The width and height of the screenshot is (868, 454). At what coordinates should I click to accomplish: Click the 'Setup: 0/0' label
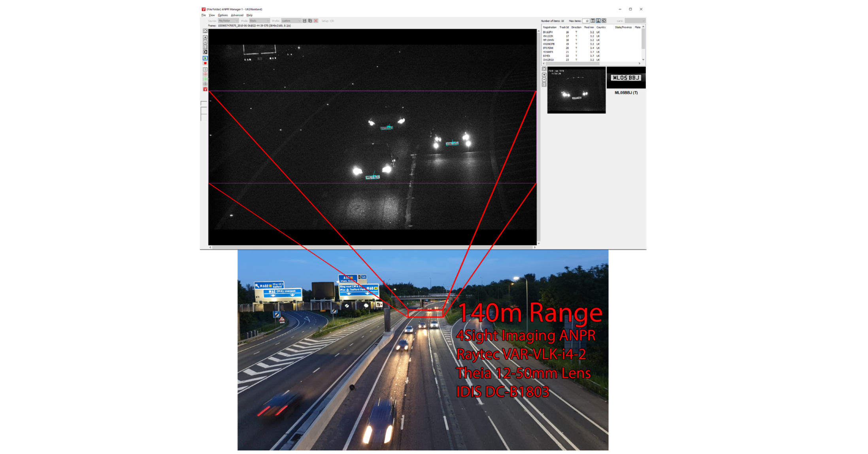point(328,21)
